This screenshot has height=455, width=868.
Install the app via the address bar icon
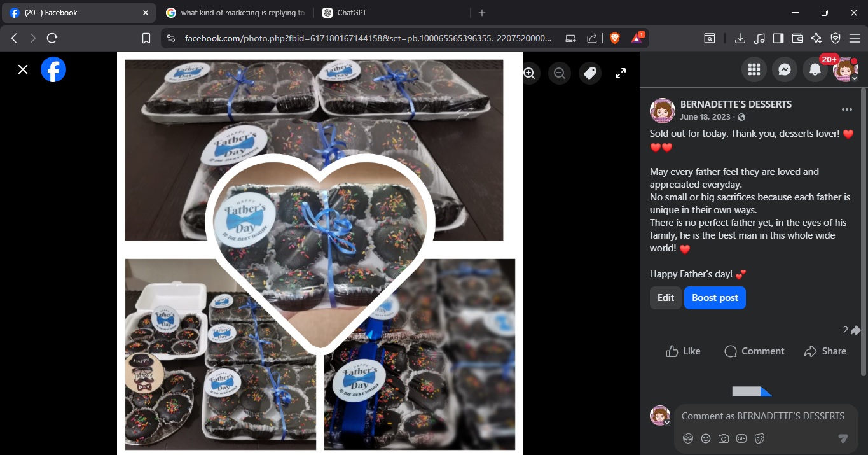tap(570, 38)
